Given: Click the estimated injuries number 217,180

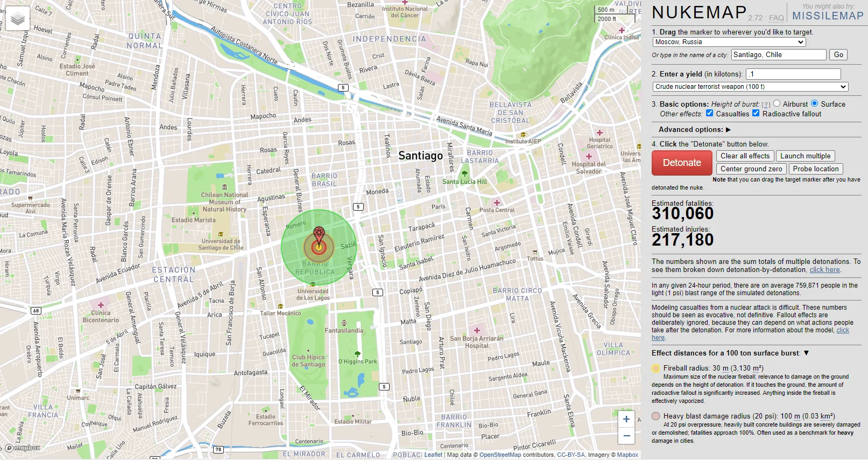Looking at the screenshot, I should pos(682,240).
